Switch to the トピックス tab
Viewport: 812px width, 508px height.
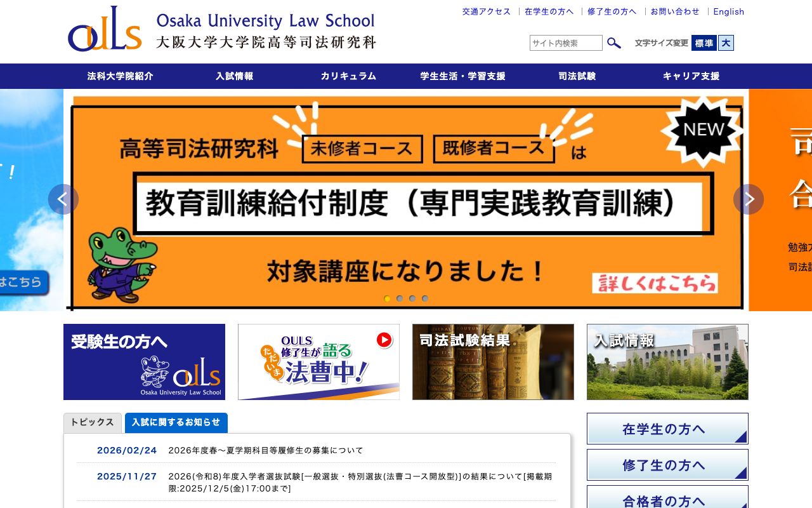[x=92, y=422]
